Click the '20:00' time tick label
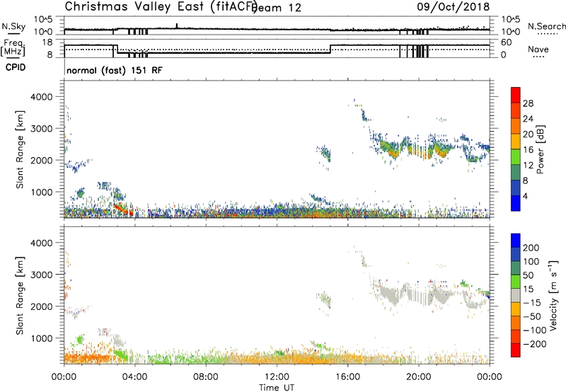Screen dimensions: 566x392 [418, 377]
